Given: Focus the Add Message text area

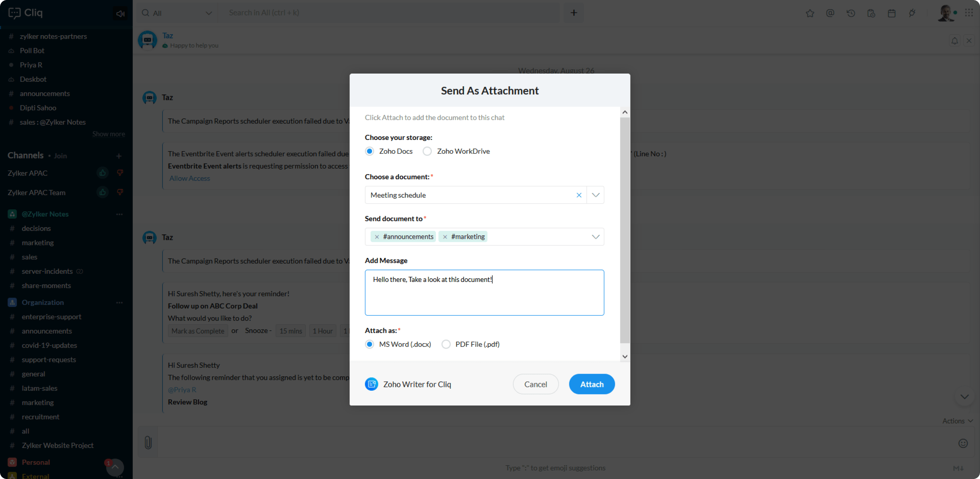Looking at the screenshot, I should (x=484, y=293).
